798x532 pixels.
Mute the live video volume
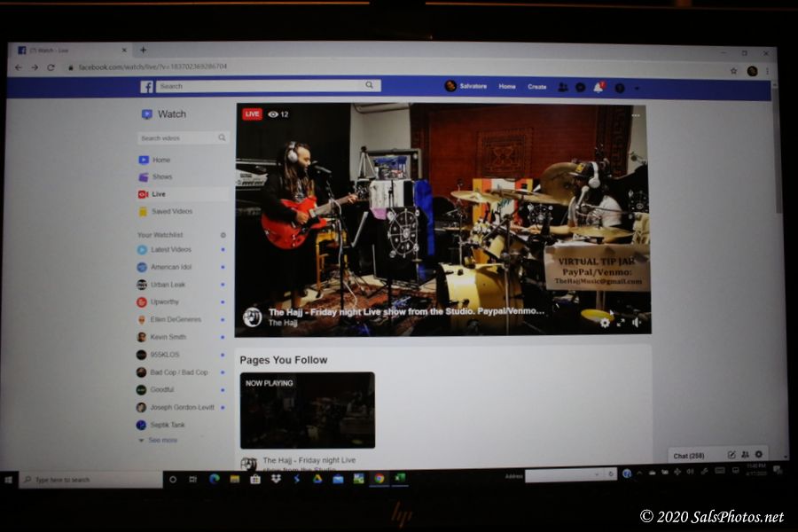[637, 323]
